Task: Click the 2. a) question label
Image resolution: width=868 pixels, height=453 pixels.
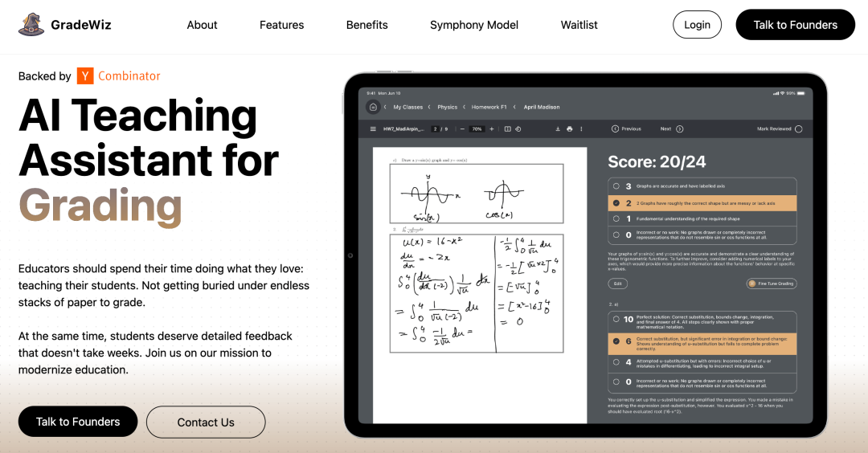Action: point(613,304)
